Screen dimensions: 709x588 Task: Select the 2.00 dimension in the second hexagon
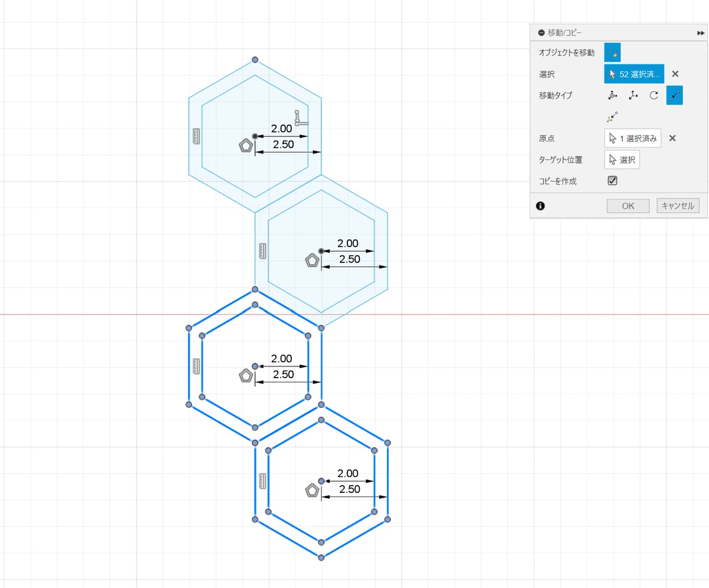(x=347, y=243)
